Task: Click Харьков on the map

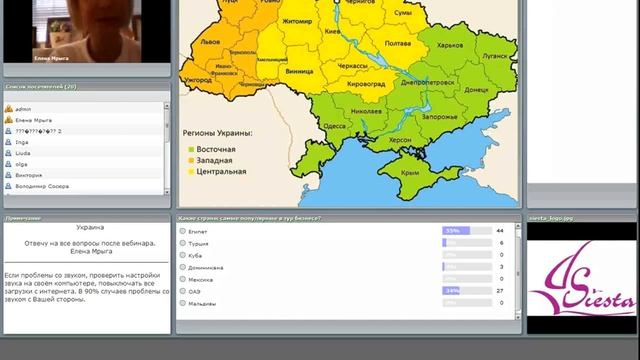Action: click(x=450, y=45)
